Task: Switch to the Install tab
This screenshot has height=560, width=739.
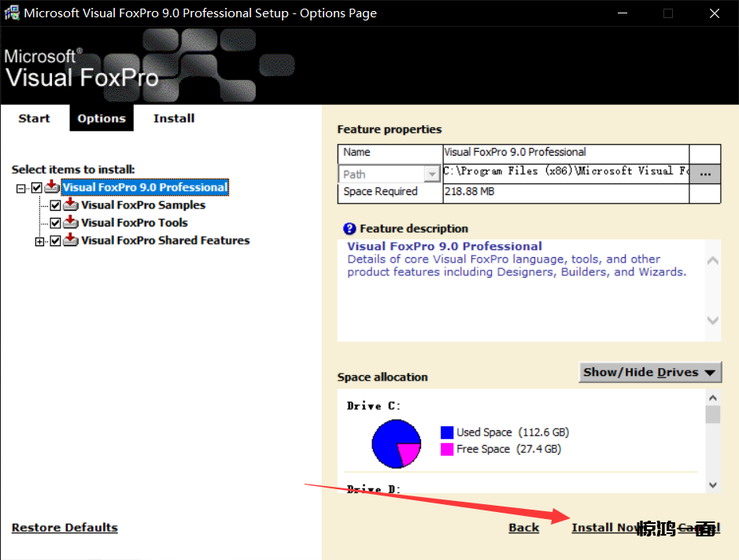Action: click(x=174, y=119)
